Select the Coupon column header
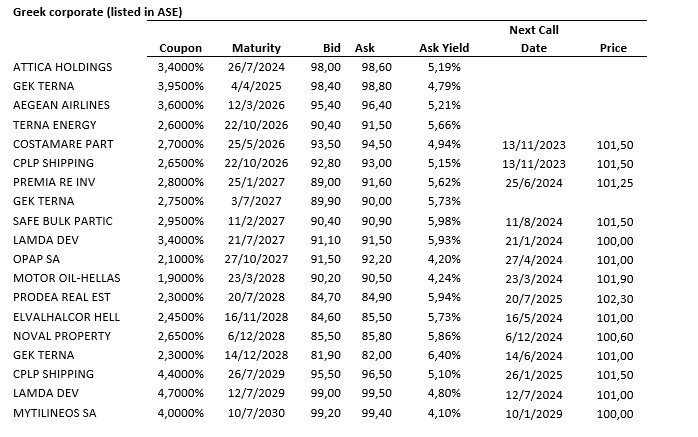Screen dimensions: 698x437 (x=180, y=48)
